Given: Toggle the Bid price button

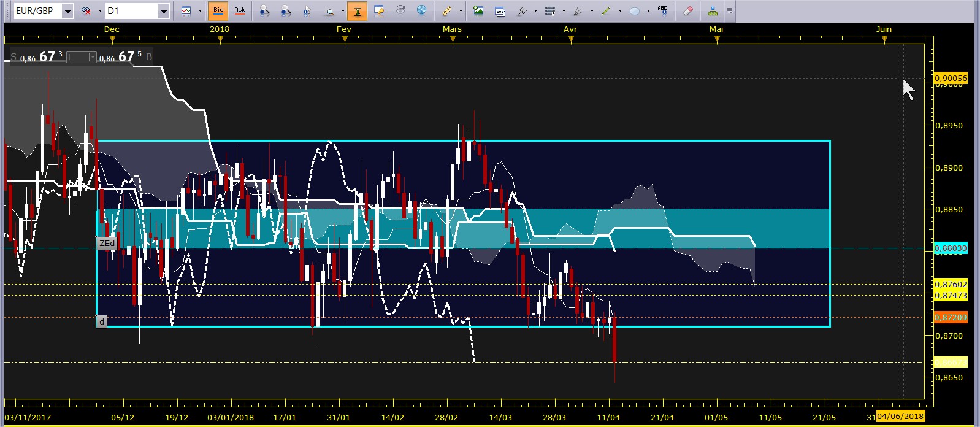Looking at the screenshot, I should 218,10.
